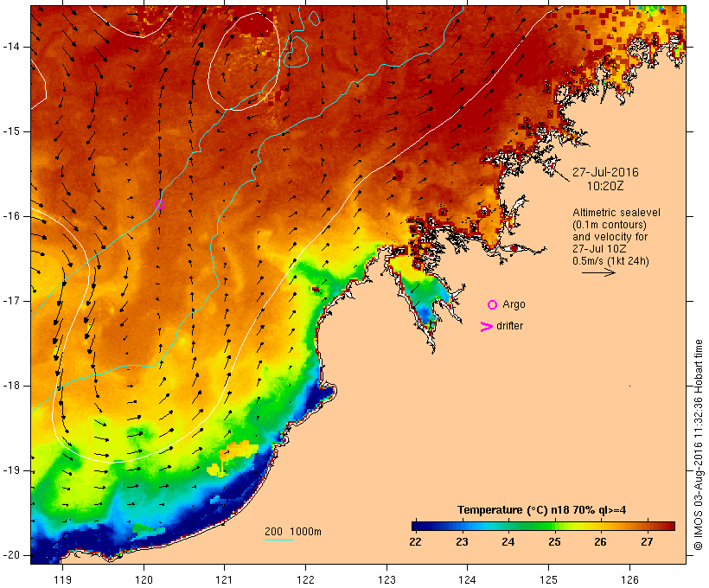709x588 pixels.
Task: Click the '200 1000m' depth contour label
Action: click(x=293, y=532)
